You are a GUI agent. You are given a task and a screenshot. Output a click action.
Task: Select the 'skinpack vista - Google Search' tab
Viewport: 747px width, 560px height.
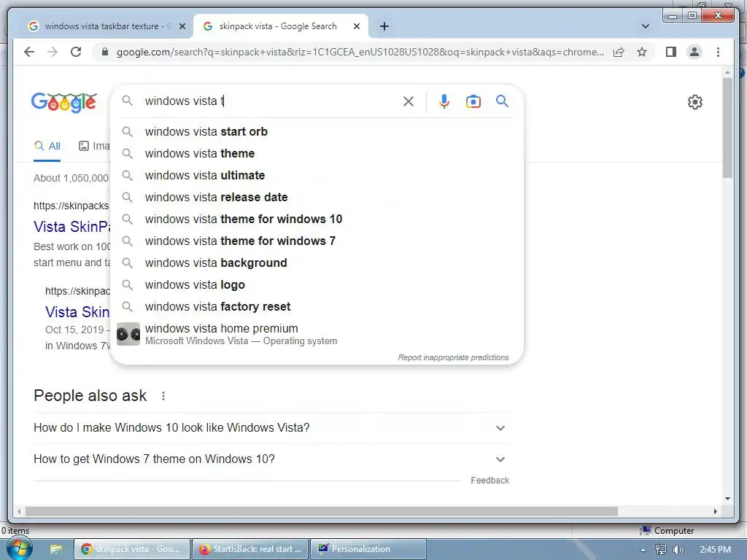[279, 26]
